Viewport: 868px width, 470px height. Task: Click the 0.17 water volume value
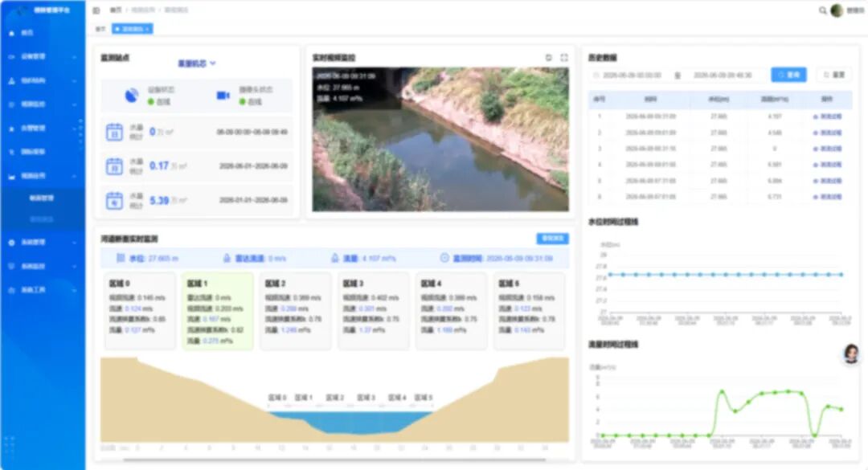(159, 166)
